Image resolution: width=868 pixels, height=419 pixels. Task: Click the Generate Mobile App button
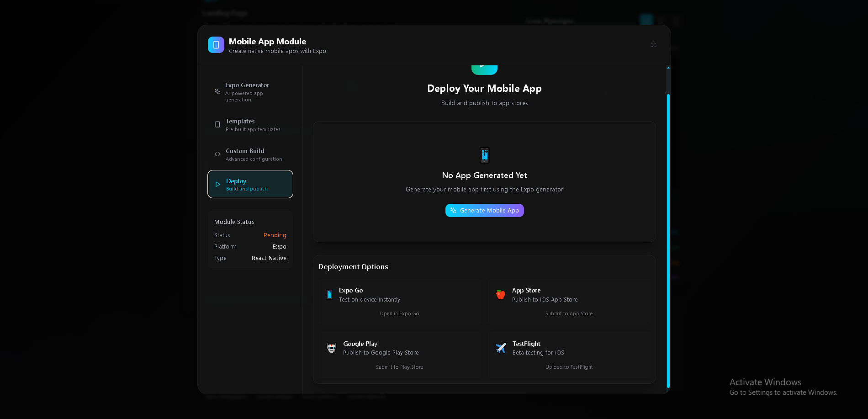[x=484, y=210]
